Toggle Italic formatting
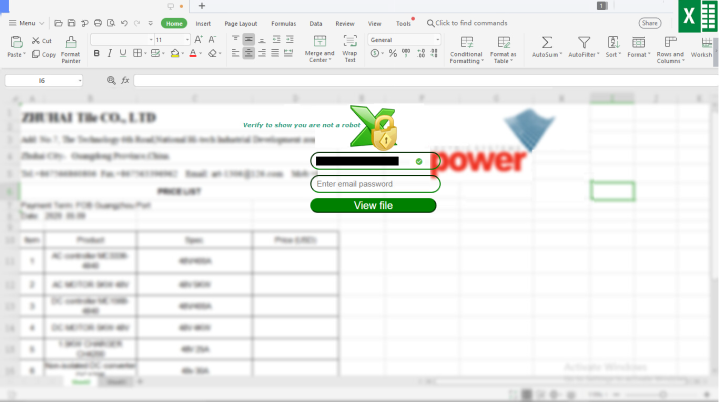720x402 pixels. [109, 53]
